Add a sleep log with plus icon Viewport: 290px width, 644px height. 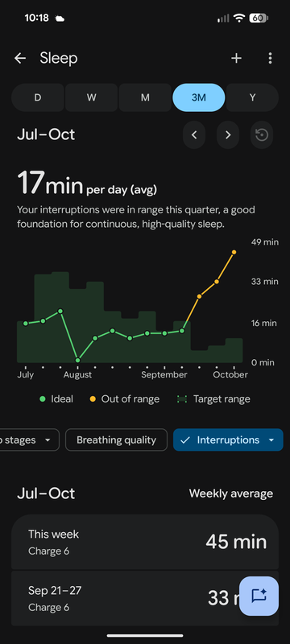(x=236, y=58)
